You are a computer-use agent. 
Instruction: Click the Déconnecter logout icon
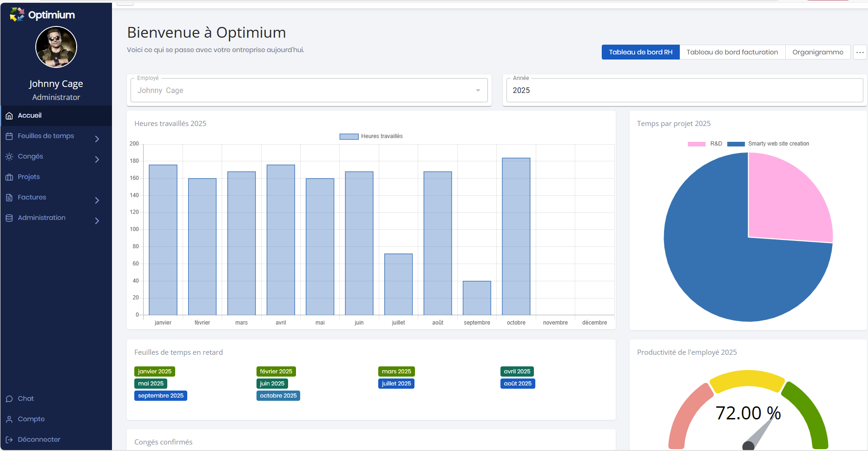point(9,440)
